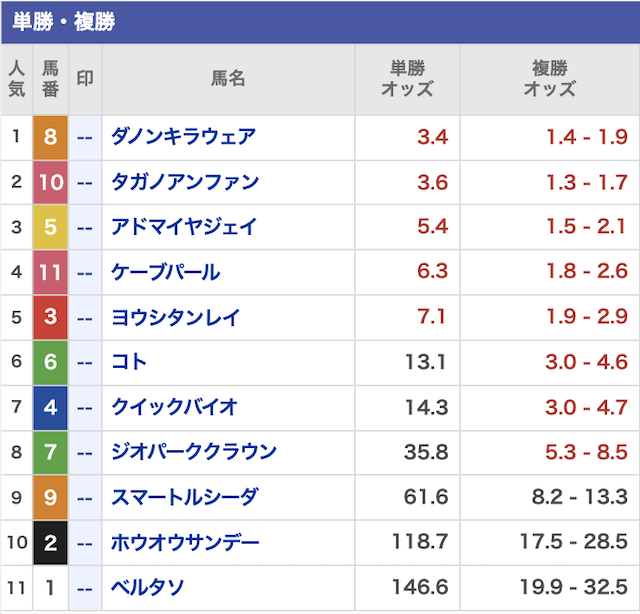
Task: Select blue horse number 4 badge
Action: 50,408
